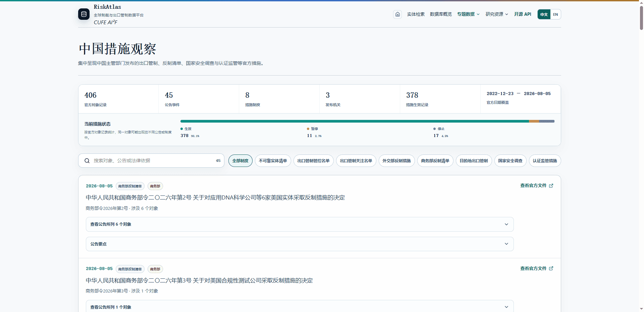
Task: Filter by 出口管制管控名单
Action: click(313, 161)
